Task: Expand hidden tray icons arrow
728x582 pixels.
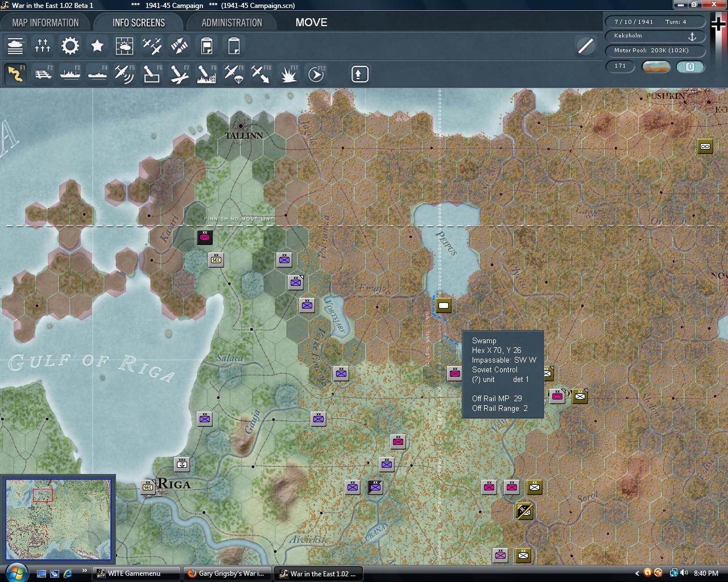Action: [636, 573]
